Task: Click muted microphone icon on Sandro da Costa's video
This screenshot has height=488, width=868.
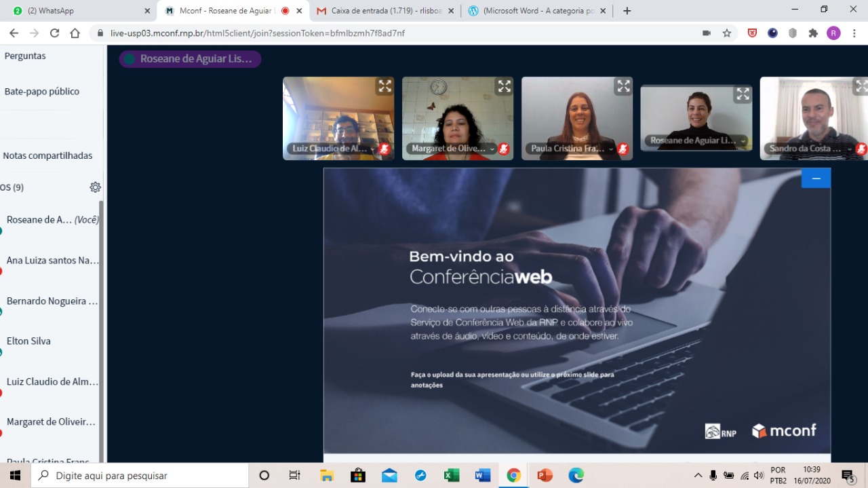Action: 861,149
